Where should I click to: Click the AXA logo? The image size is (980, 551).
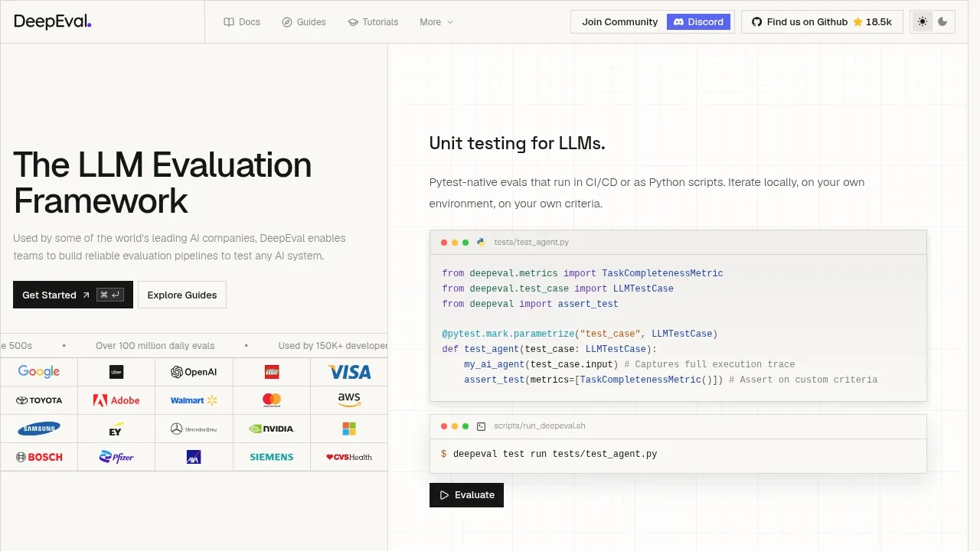194,457
